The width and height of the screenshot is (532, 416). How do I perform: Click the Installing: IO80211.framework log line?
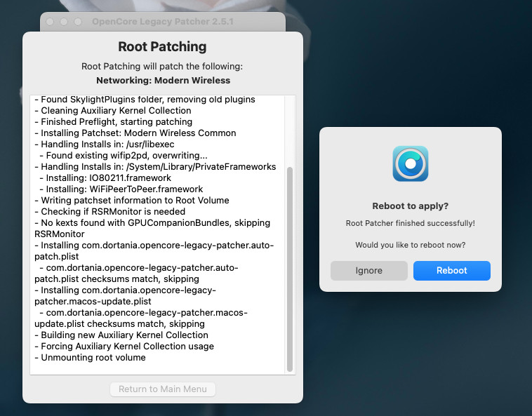click(x=105, y=177)
